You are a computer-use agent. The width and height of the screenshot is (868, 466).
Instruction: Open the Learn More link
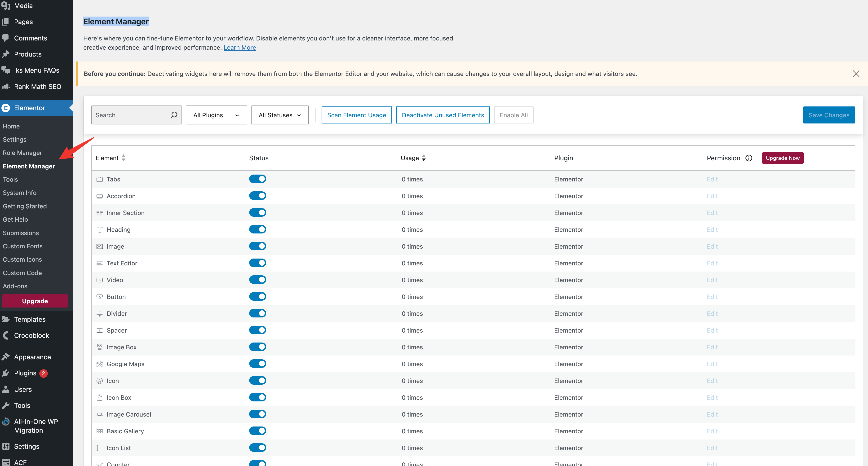[x=239, y=48]
